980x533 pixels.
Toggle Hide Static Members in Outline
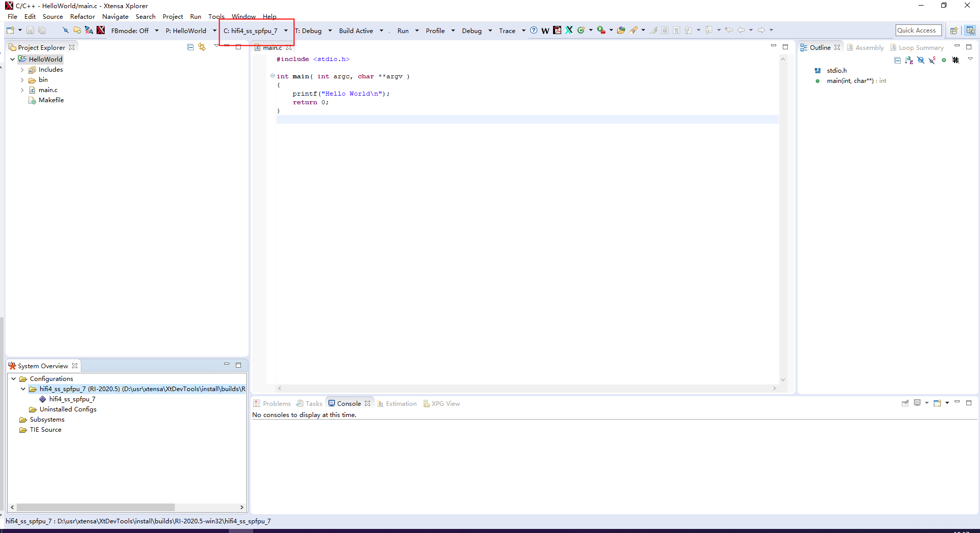(932, 60)
